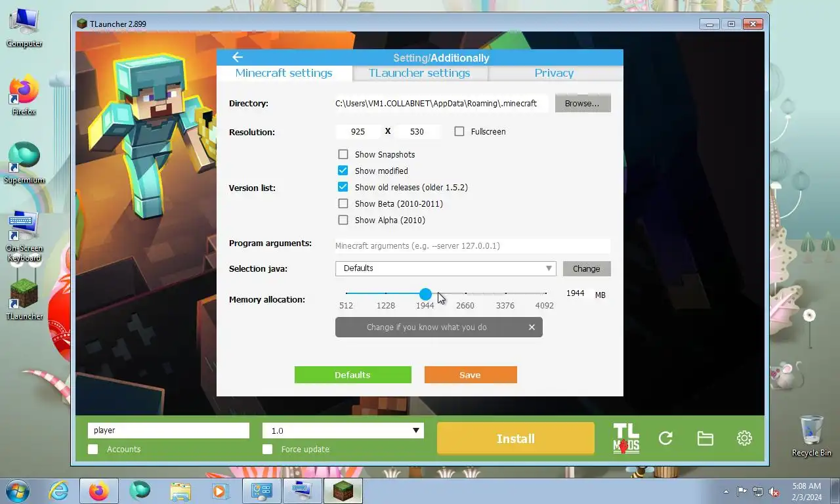The image size is (840, 504).
Task: Click the resolution width field 925
Action: [x=358, y=131]
